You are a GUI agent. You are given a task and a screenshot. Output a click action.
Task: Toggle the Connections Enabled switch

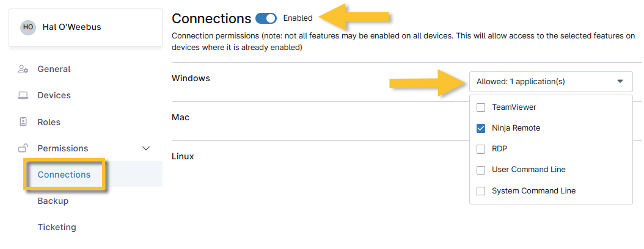coord(266,18)
